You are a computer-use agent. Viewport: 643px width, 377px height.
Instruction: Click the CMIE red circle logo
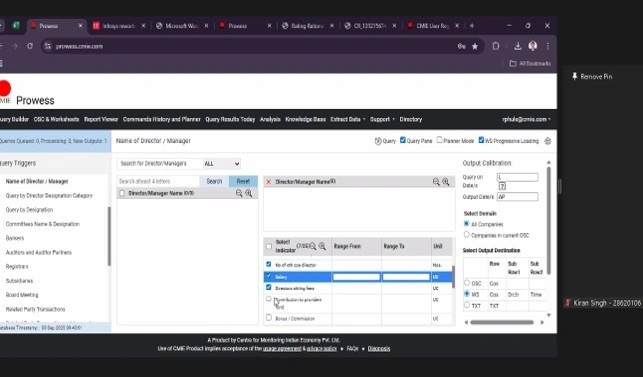coord(5,88)
